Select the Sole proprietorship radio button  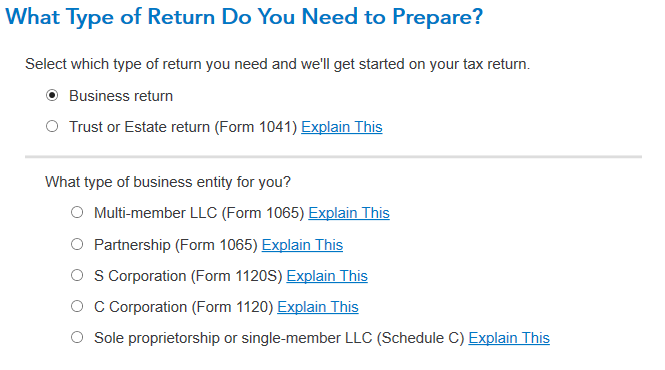77,337
